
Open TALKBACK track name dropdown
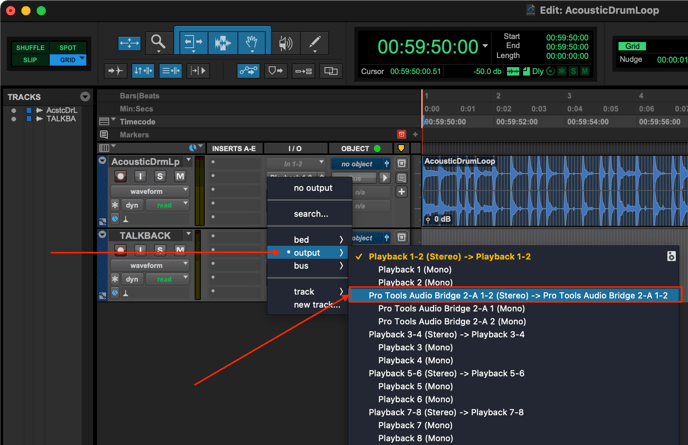click(188, 234)
